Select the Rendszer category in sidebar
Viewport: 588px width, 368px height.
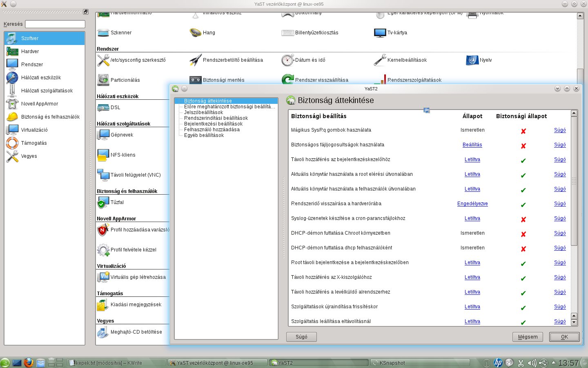(x=45, y=65)
